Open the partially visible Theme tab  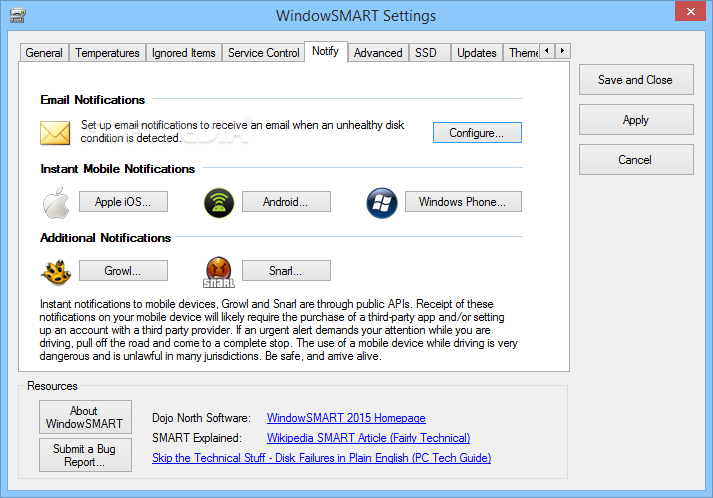pos(523,53)
